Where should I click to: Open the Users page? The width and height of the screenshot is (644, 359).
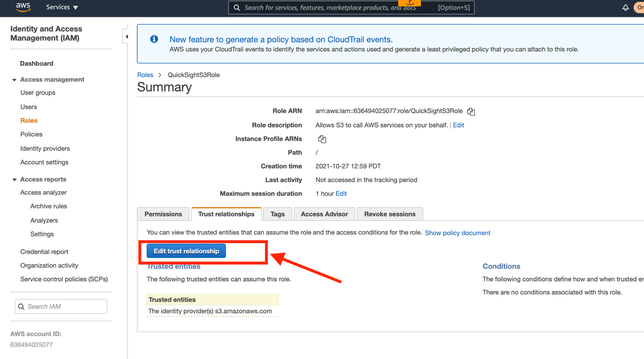point(28,107)
